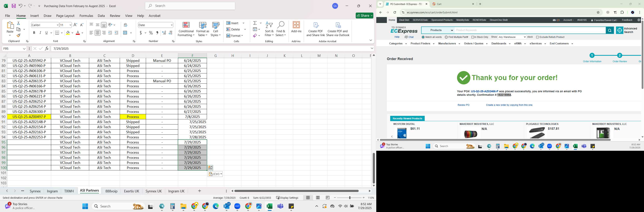The height and width of the screenshot is (212, 644).
Task: Select Find Multiple Part# radio button
Action: coord(446,37)
